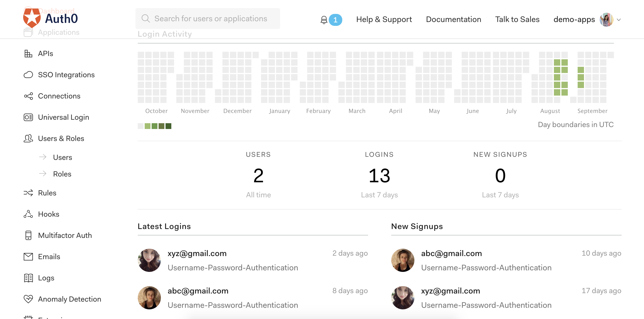This screenshot has height=319, width=644.
Task: Click the APIs icon in sidebar
Action: (28, 53)
